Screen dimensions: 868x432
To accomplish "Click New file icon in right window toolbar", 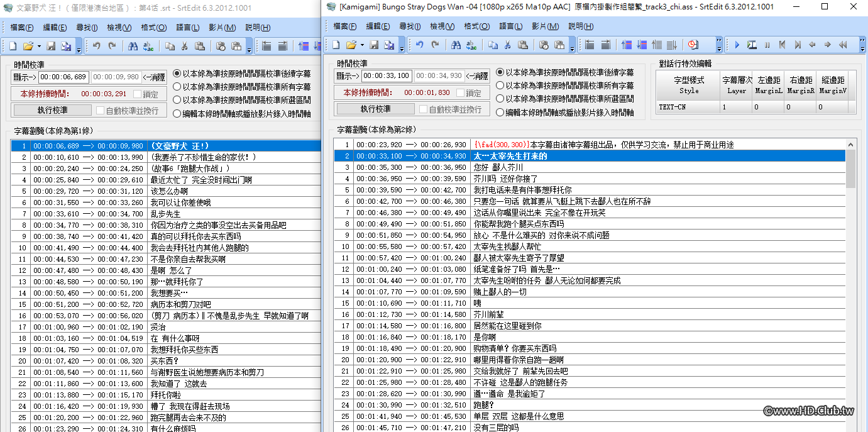I will [336, 45].
